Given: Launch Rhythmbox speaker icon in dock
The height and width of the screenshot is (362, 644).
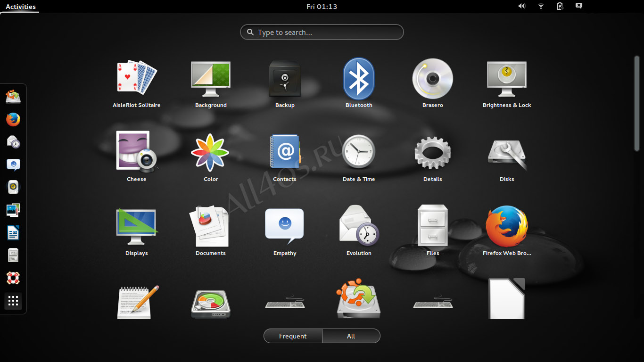Looking at the screenshot, I should (x=13, y=187).
